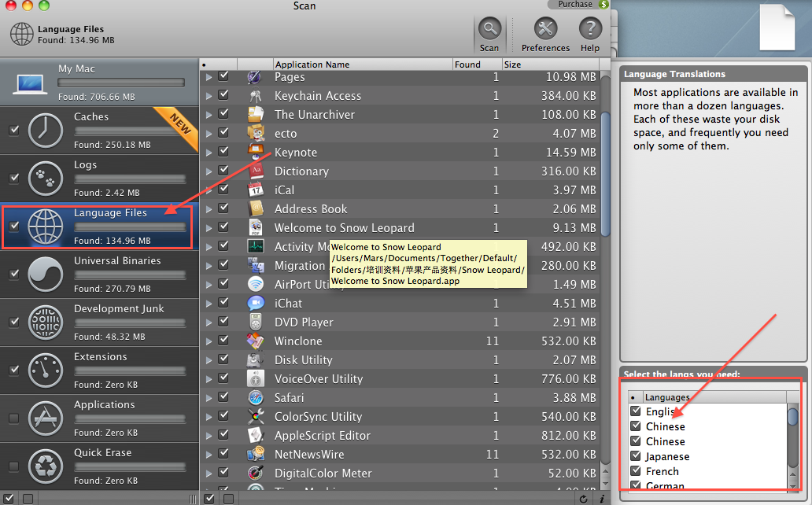Uncheck the Universal Binaries checkbox
Image resolution: width=812 pixels, height=505 pixels.
(14, 274)
